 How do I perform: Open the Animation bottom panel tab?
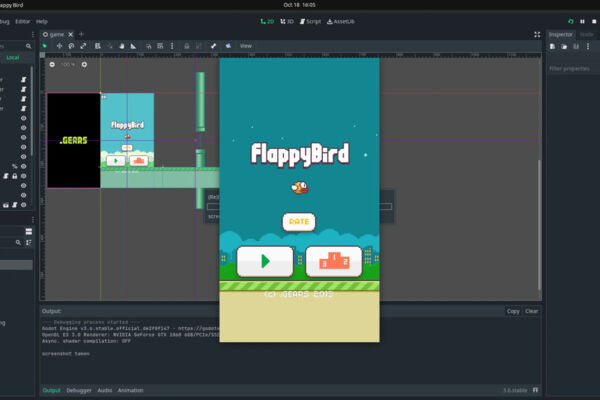[x=130, y=390]
